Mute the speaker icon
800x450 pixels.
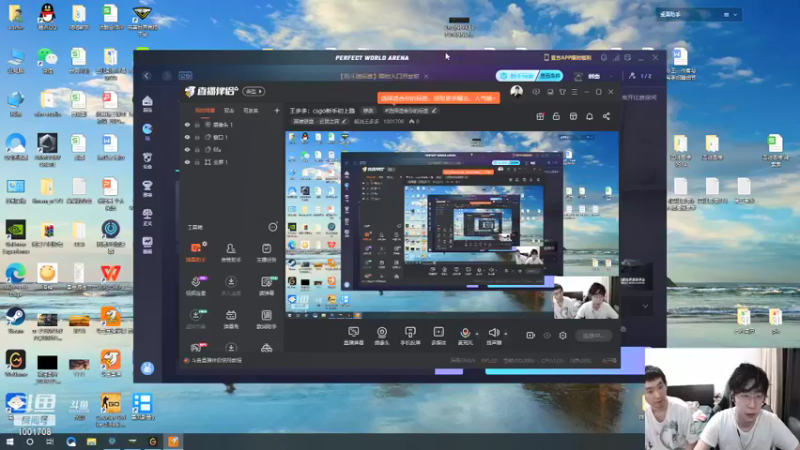tap(493, 333)
